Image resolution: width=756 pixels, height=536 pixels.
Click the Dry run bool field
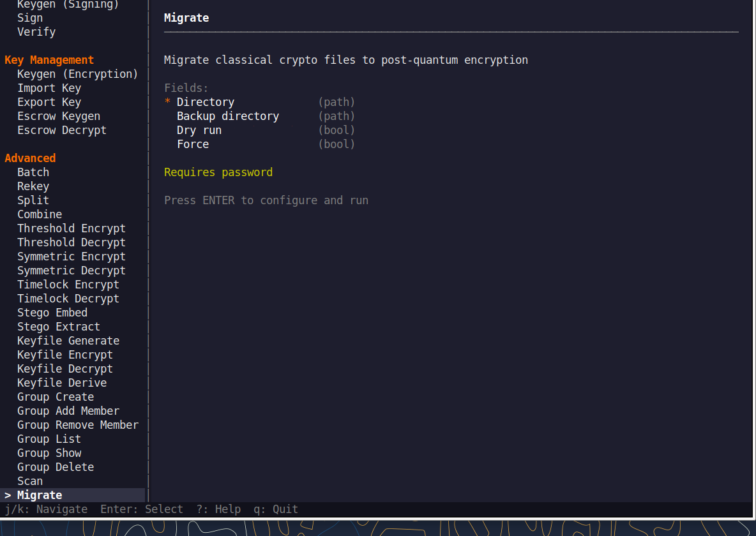point(266,130)
